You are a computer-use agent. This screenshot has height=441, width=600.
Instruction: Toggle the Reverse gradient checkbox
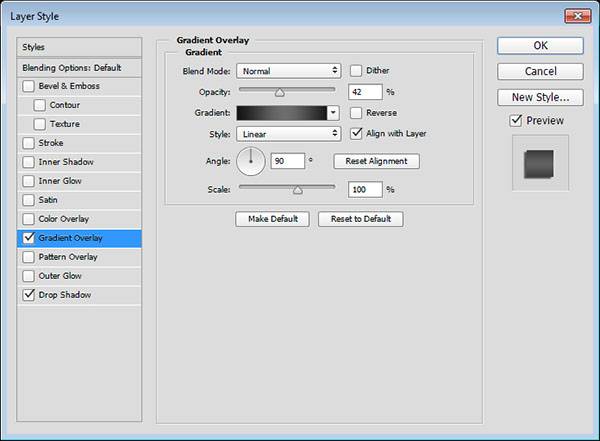tap(356, 113)
